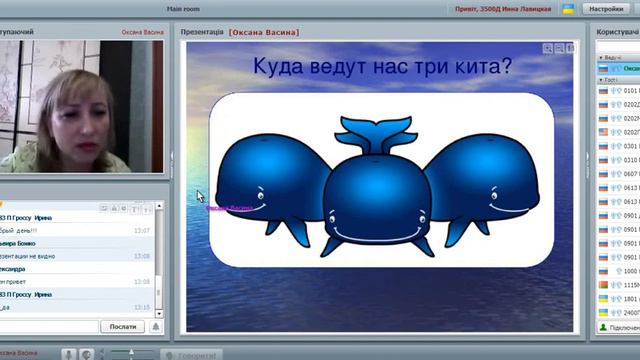
Task: Click chat scrollbar up arrow
Action: (x=159, y=206)
